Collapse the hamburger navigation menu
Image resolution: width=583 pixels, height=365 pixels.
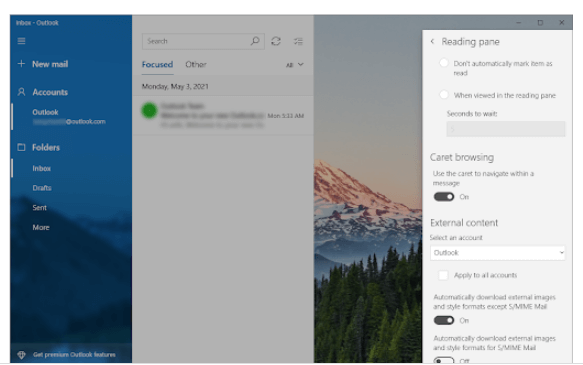tap(22, 41)
